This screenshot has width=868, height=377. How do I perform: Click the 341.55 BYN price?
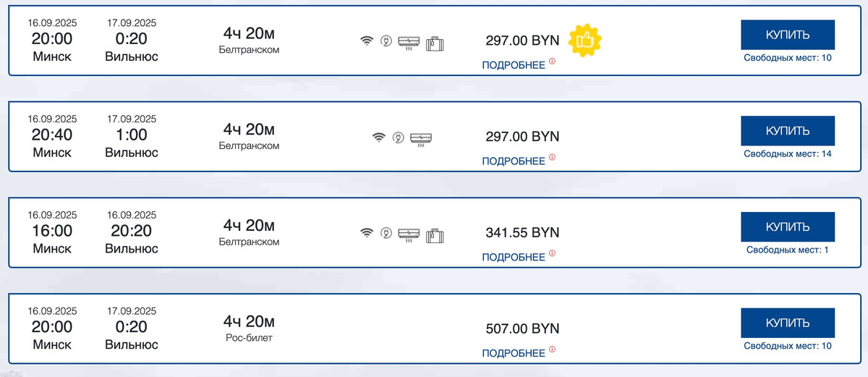coord(522,233)
